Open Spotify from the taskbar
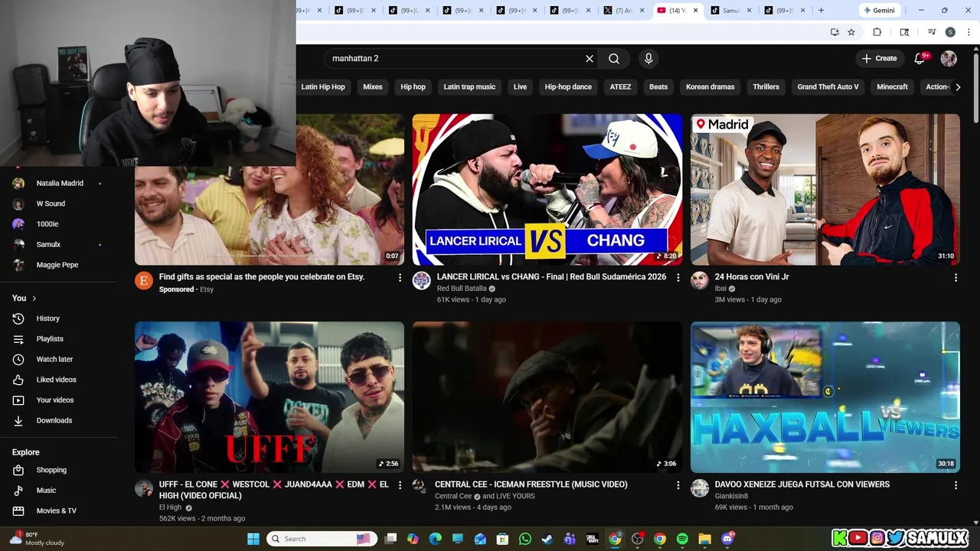 (x=682, y=539)
